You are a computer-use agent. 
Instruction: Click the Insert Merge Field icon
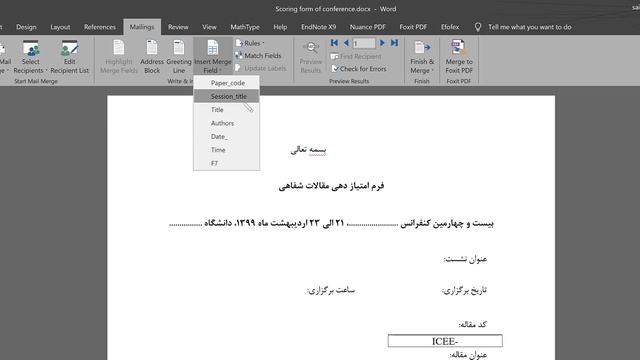pos(213,47)
